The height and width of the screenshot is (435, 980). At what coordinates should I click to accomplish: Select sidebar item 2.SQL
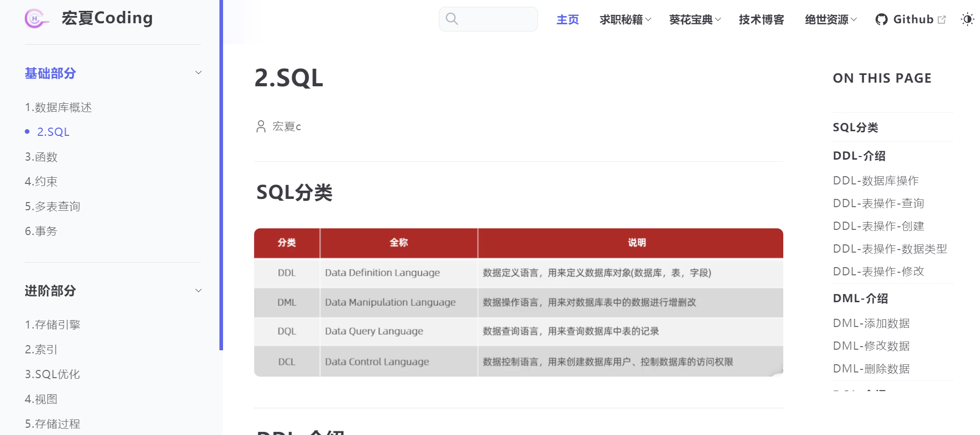[x=53, y=132]
